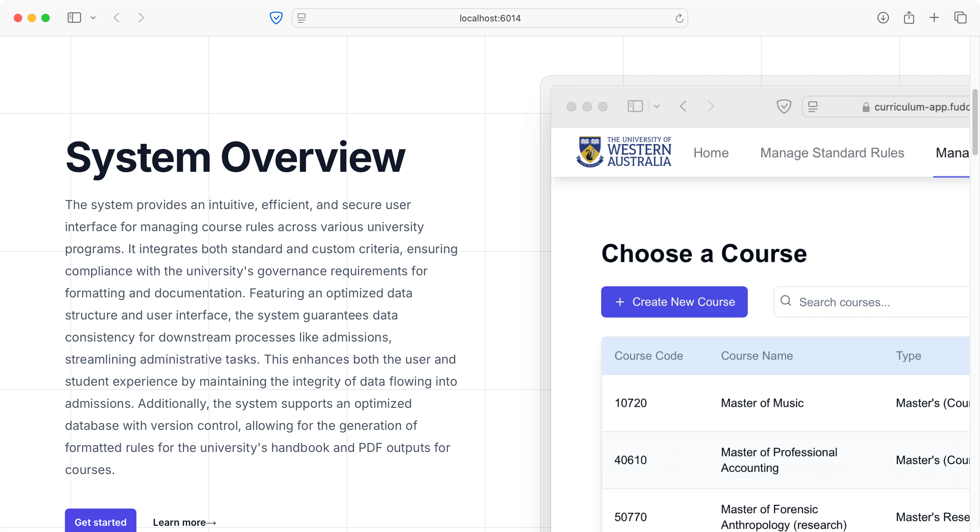Open the reader page icon in address bar
This screenshot has width=980, height=532.
[302, 18]
